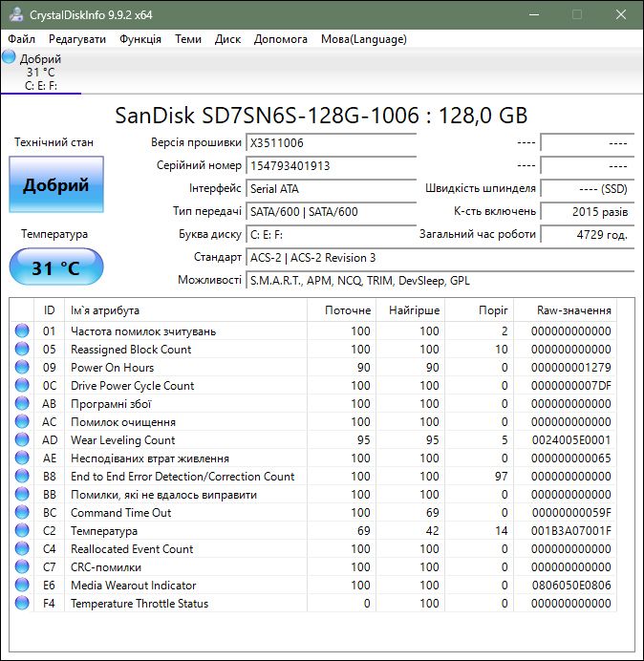Click status orb for attribute BB
This screenshot has height=661, width=644.
point(22,494)
